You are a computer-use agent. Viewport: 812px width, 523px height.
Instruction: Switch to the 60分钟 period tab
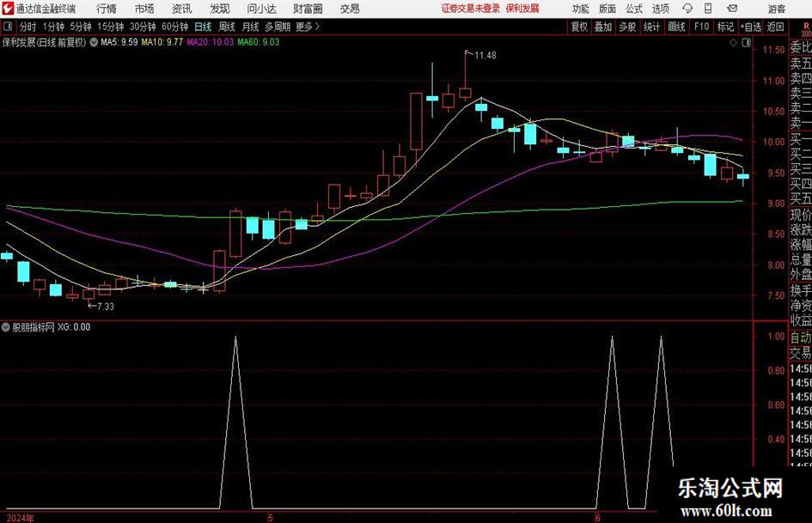[x=174, y=27]
